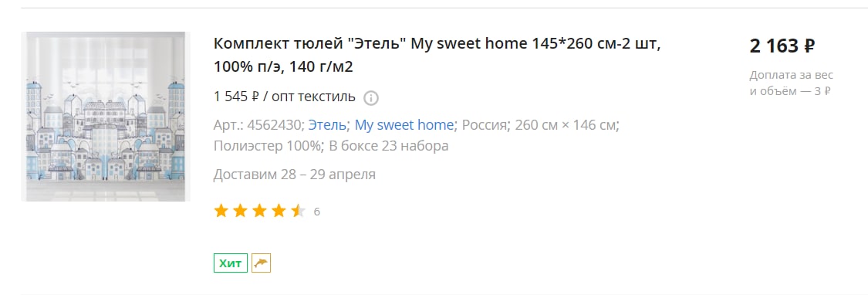Click the В боксе 23 набора text
The height and width of the screenshot is (295, 868).
[x=389, y=146]
